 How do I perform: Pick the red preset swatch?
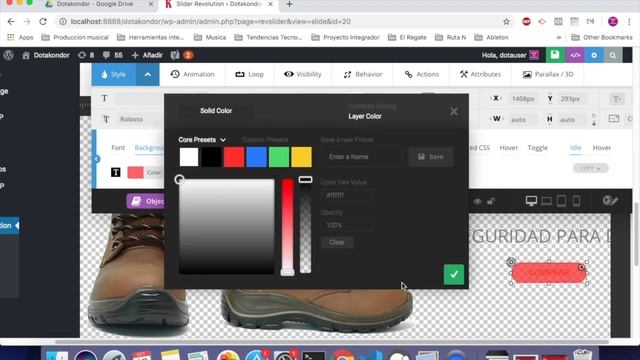234,157
